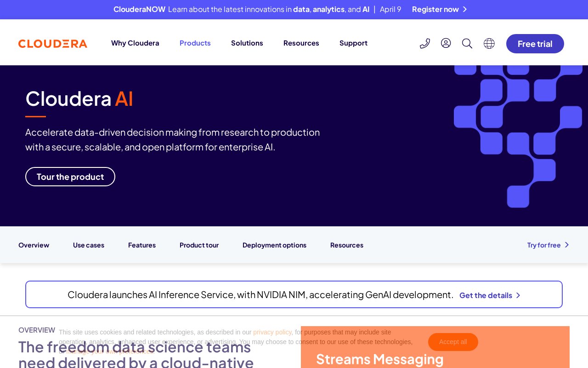
Task: Click the Cloudera AI heading
Action: pyautogui.click(x=79, y=98)
